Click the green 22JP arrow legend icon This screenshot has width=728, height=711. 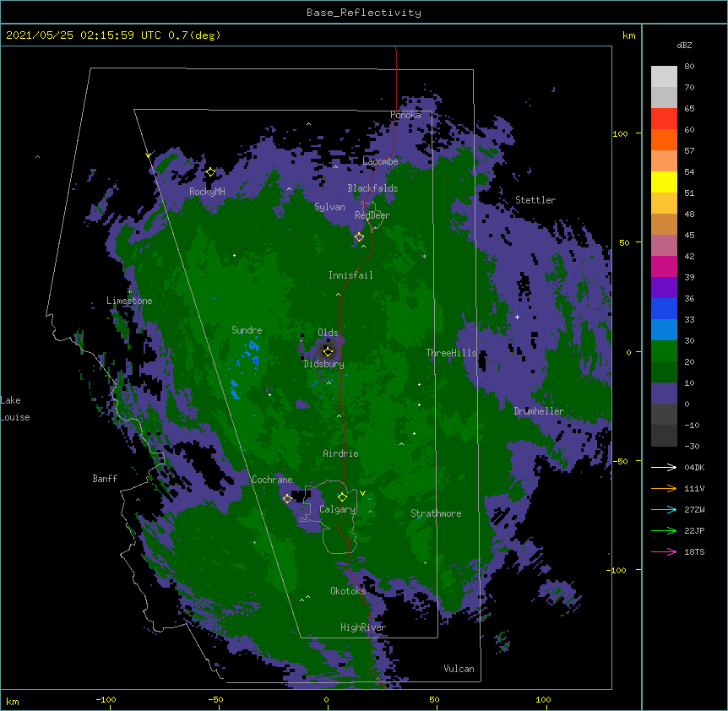(x=664, y=530)
